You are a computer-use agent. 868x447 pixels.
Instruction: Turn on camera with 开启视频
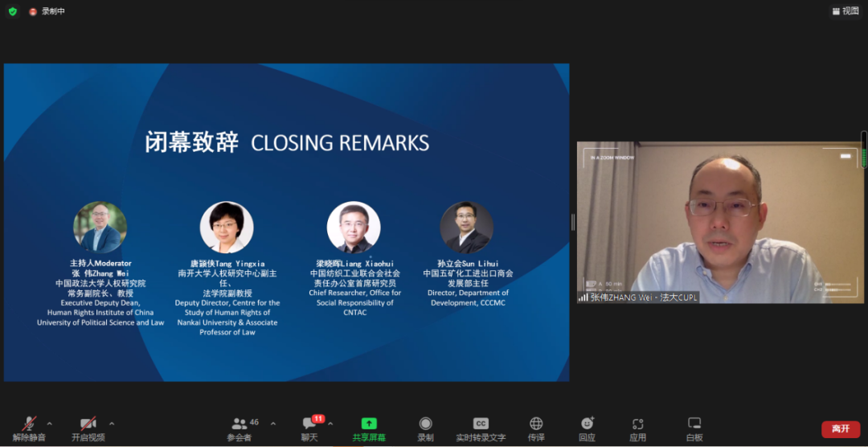click(x=88, y=429)
